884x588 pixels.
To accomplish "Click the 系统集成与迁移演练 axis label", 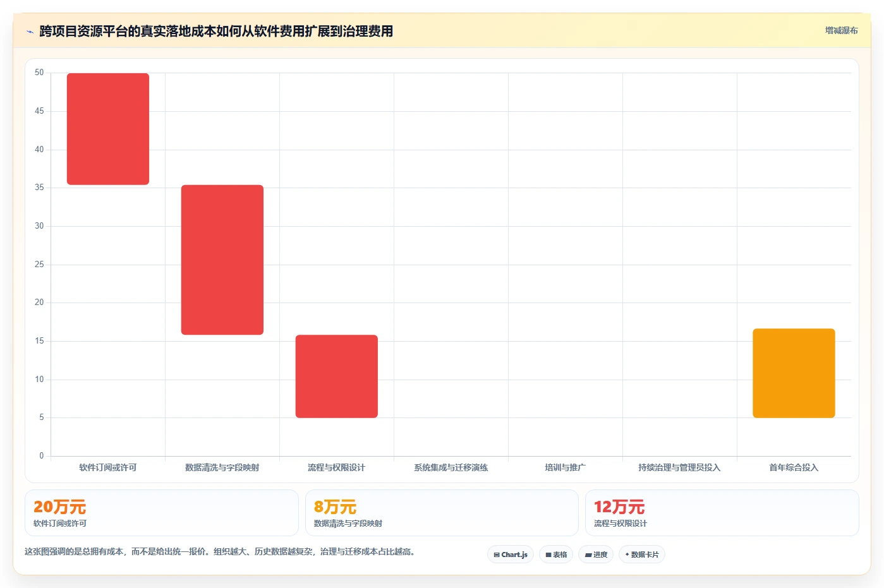I will pyautogui.click(x=451, y=467).
